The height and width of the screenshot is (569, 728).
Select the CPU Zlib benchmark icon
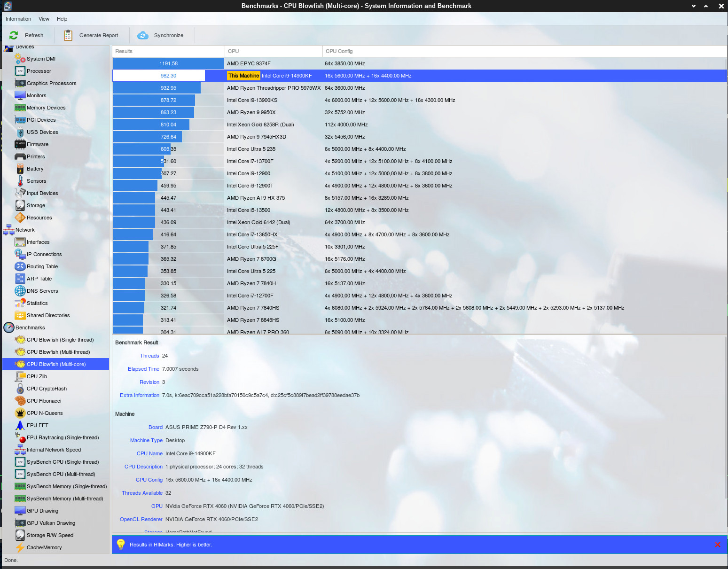20,376
